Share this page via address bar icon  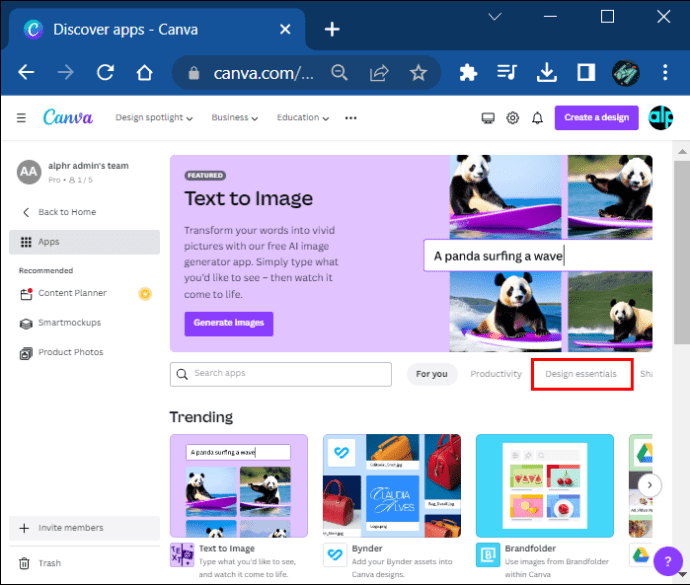[379, 73]
